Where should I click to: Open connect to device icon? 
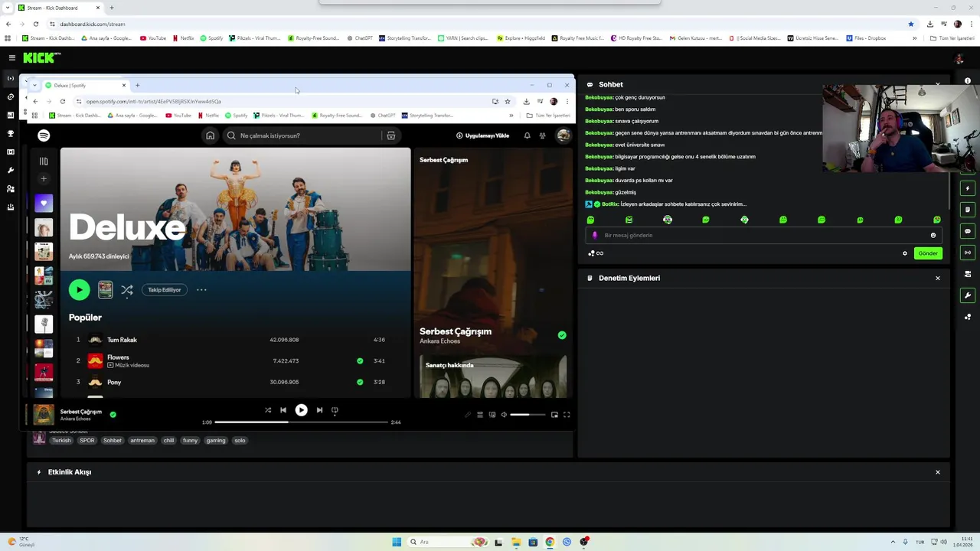(x=492, y=415)
